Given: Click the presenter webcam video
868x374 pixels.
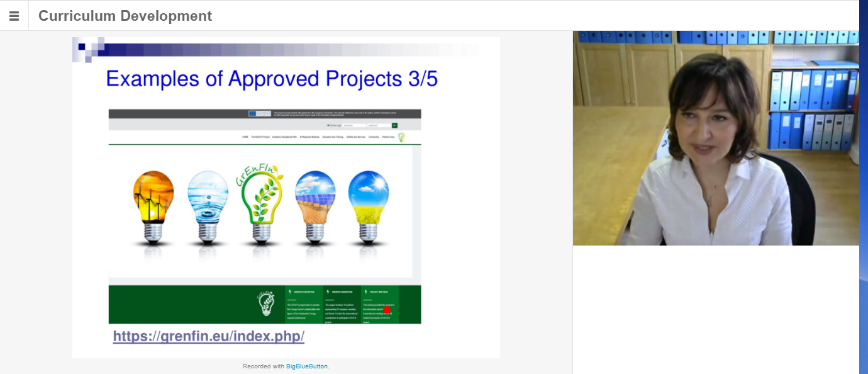Looking at the screenshot, I should click(716, 138).
